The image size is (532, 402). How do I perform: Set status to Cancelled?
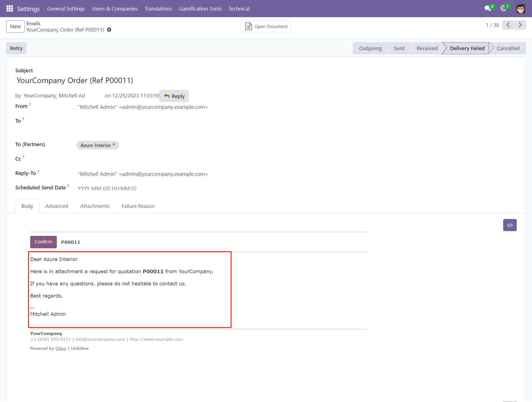[x=508, y=48]
